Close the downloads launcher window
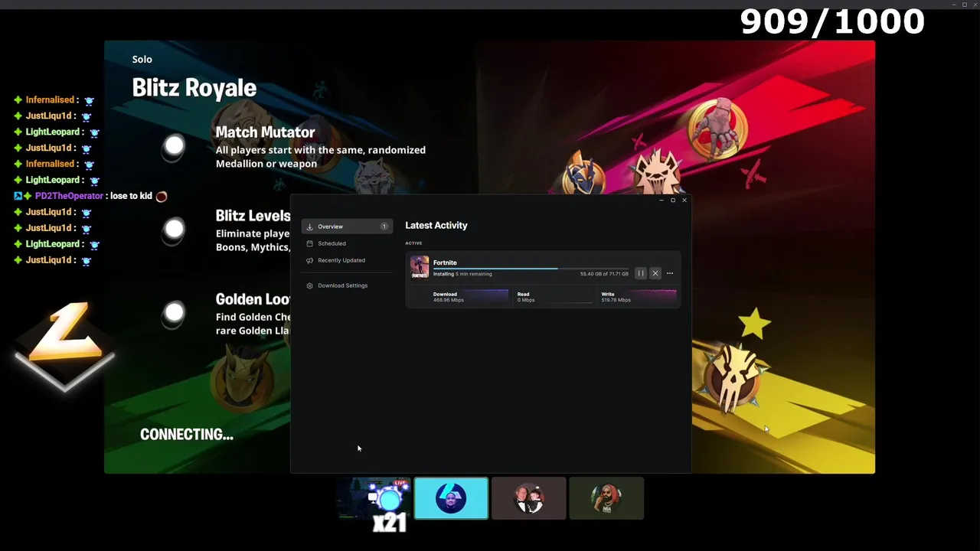 pos(684,201)
